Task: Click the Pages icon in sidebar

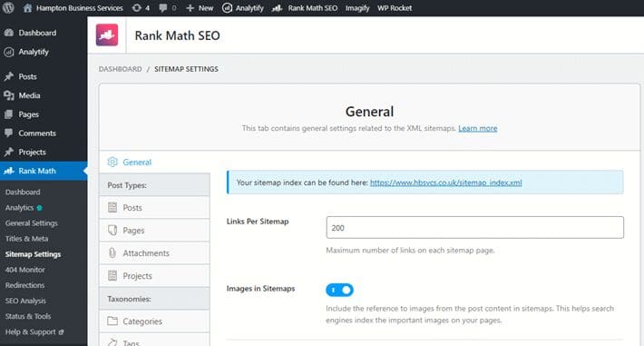Action: [9, 114]
